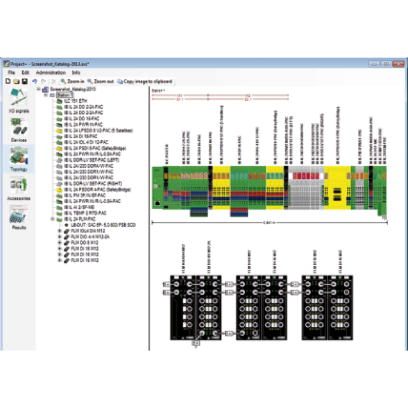This screenshot has height=408, width=408.
Task: Collapse the Screenshot_Katalog project root node
Action: [39, 89]
